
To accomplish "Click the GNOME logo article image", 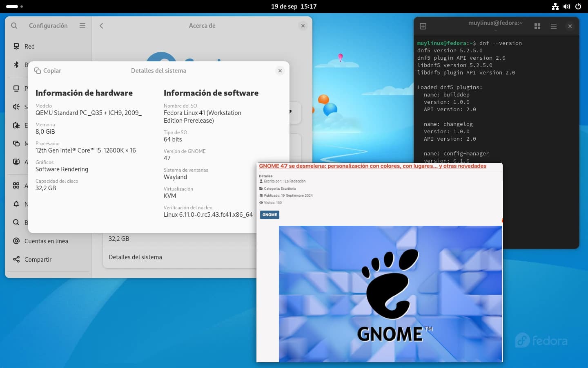I will 390,294.
